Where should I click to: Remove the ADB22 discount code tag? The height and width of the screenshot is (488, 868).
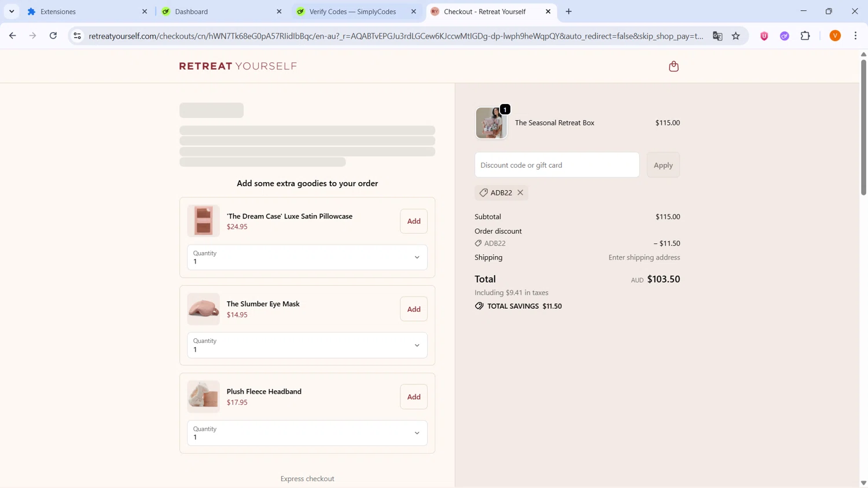tap(520, 193)
